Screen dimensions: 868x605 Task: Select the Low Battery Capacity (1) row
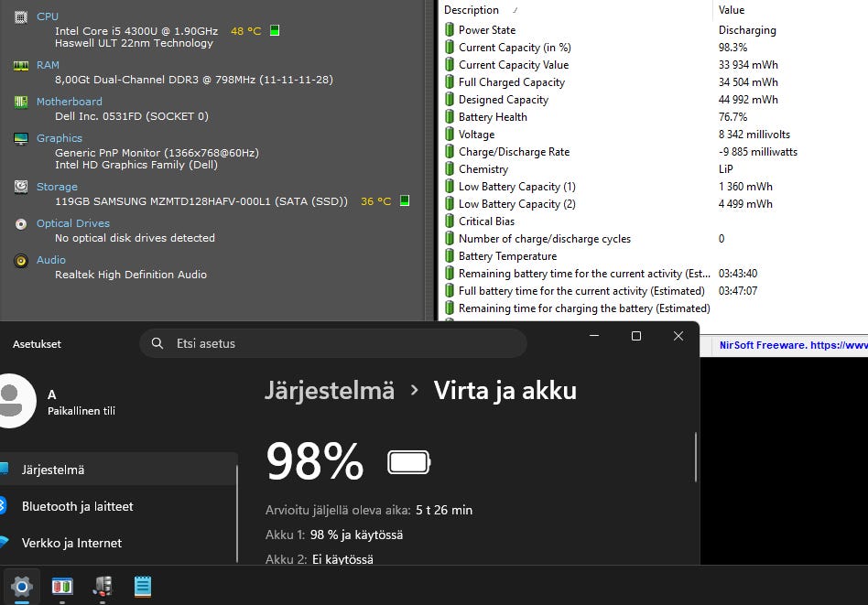[x=653, y=187]
